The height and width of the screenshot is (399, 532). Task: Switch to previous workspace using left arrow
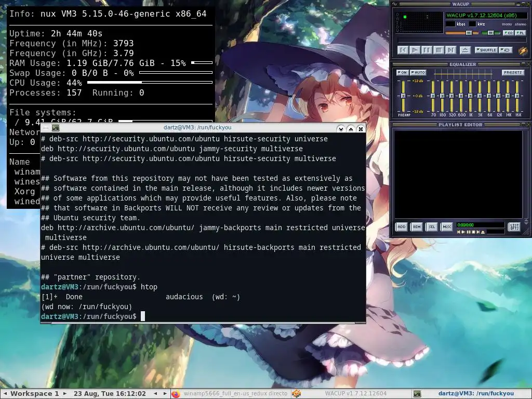pyautogui.click(x=5, y=394)
